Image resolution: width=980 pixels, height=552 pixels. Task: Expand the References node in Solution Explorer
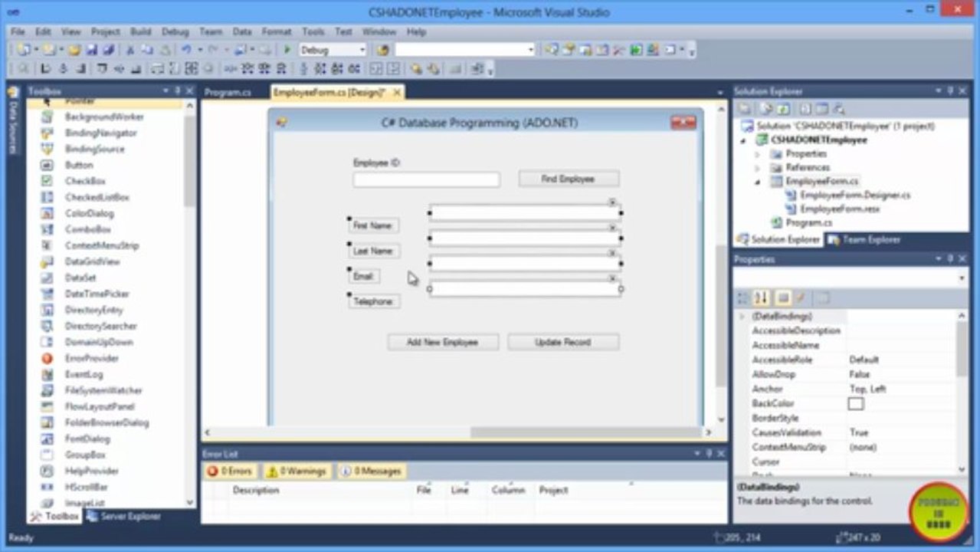[757, 168]
